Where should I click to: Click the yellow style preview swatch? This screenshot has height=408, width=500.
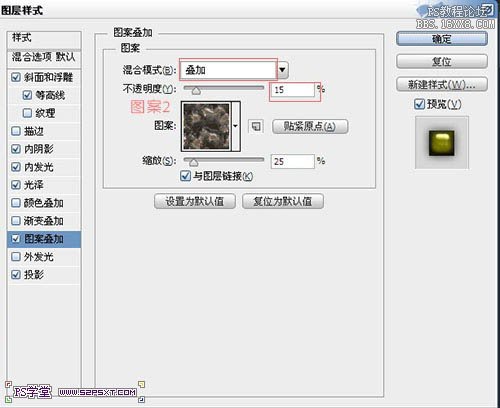coord(441,143)
